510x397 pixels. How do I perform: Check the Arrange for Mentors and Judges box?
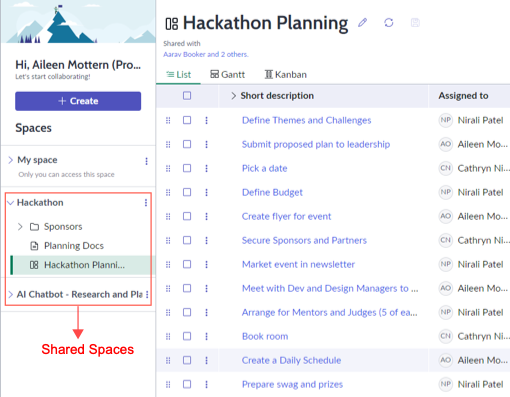pos(187,312)
